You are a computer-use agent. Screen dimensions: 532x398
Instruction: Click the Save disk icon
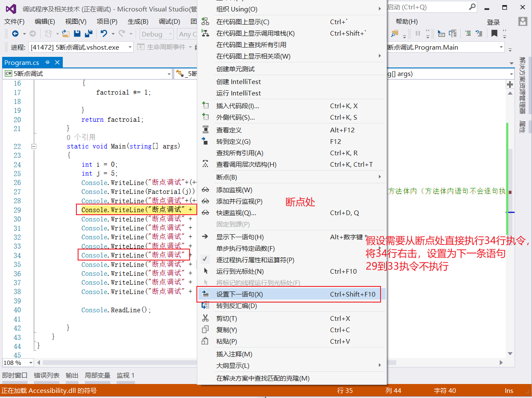point(77,34)
